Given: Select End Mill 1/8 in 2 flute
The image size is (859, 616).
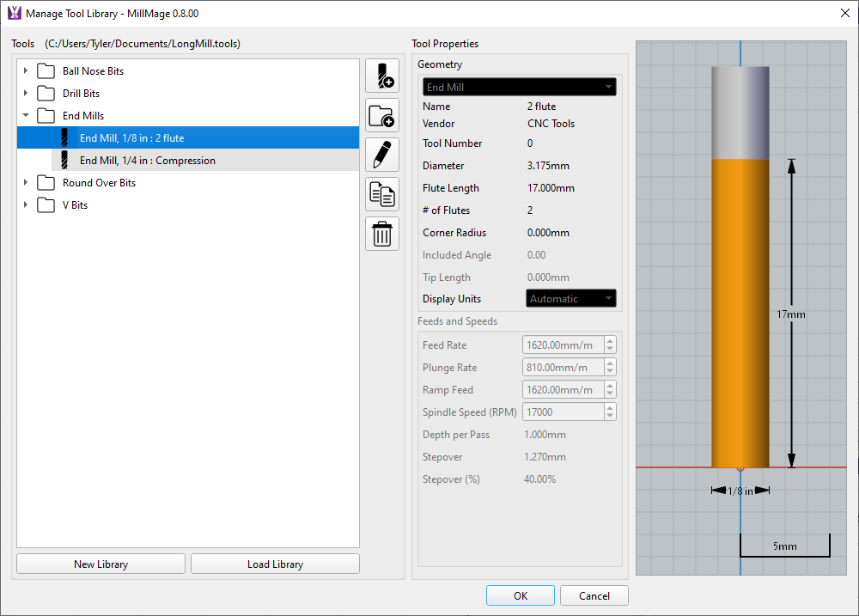Looking at the screenshot, I should tap(131, 138).
